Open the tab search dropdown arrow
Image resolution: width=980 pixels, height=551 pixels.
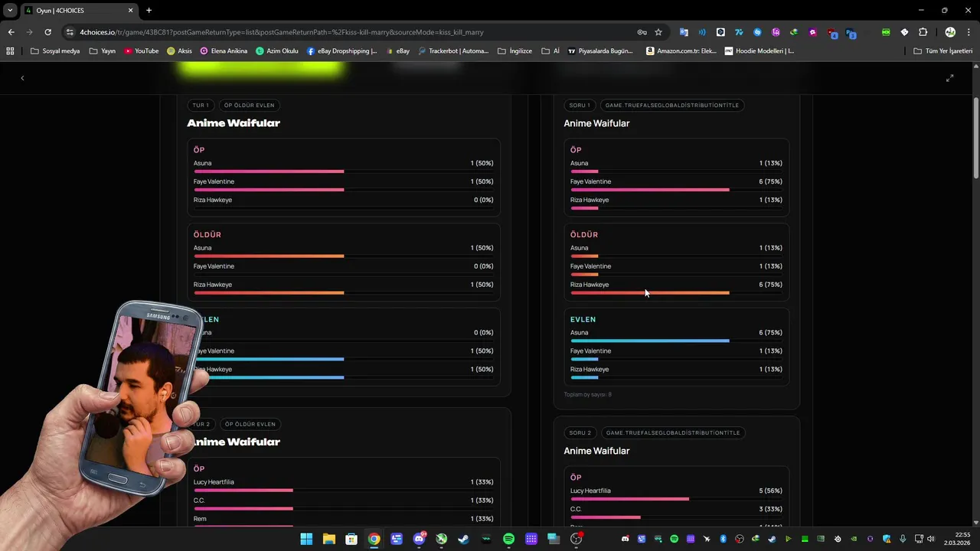coord(10,11)
